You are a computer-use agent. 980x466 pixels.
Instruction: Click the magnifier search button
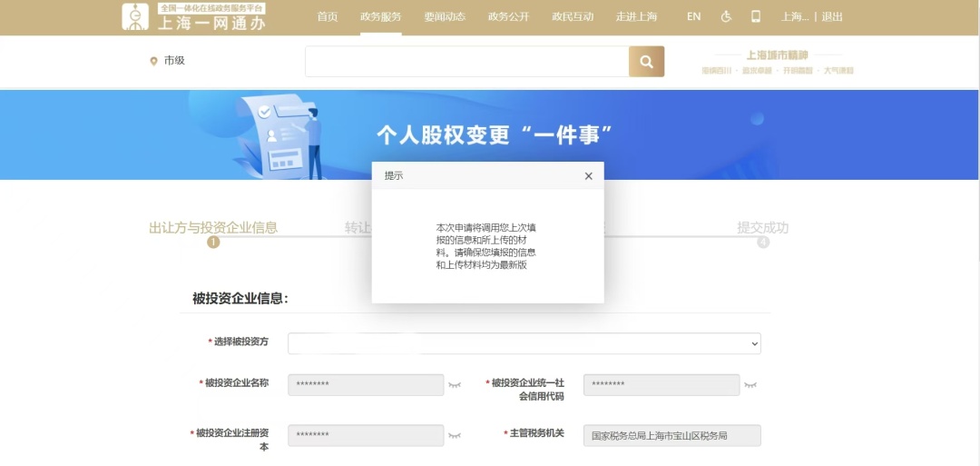pos(646,61)
